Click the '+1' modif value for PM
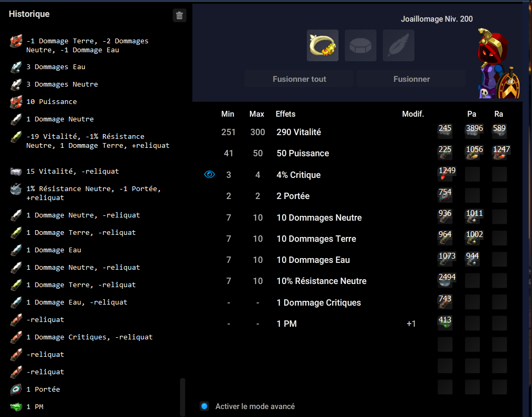 tap(411, 324)
